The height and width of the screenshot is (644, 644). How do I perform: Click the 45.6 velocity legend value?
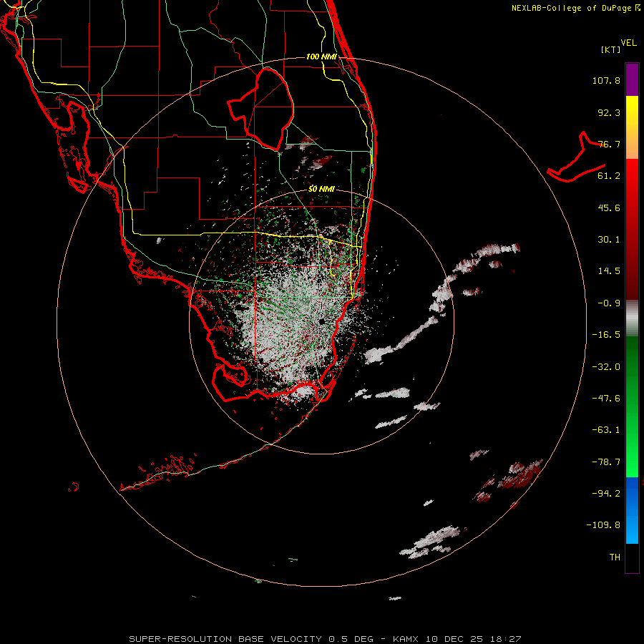point(609,208)
